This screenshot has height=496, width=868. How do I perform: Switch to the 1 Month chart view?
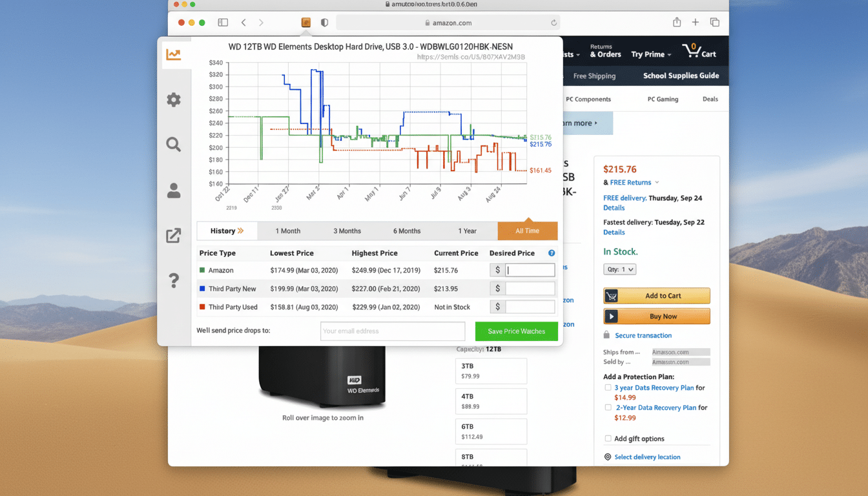(288, 231)
